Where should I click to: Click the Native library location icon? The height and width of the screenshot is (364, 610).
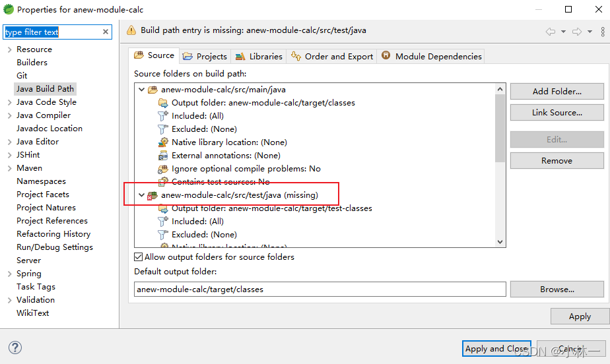coord(163,142)
